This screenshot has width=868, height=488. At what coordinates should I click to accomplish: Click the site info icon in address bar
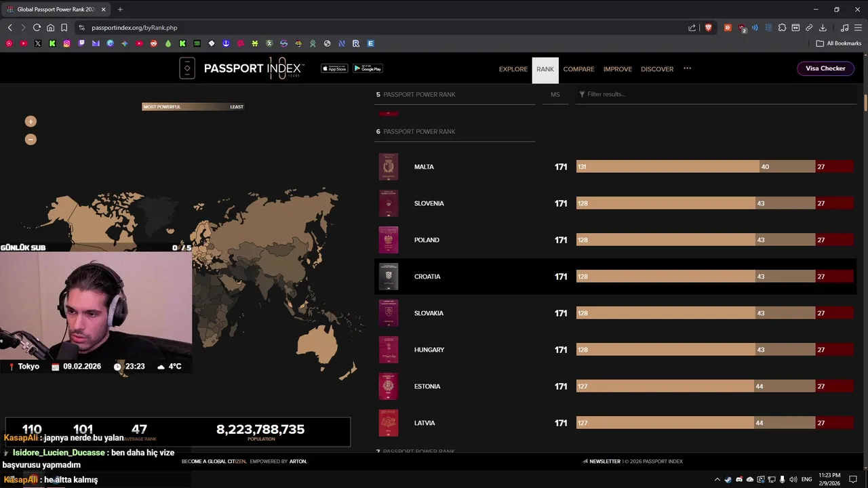pyautogui.click(x=81, y=28)
